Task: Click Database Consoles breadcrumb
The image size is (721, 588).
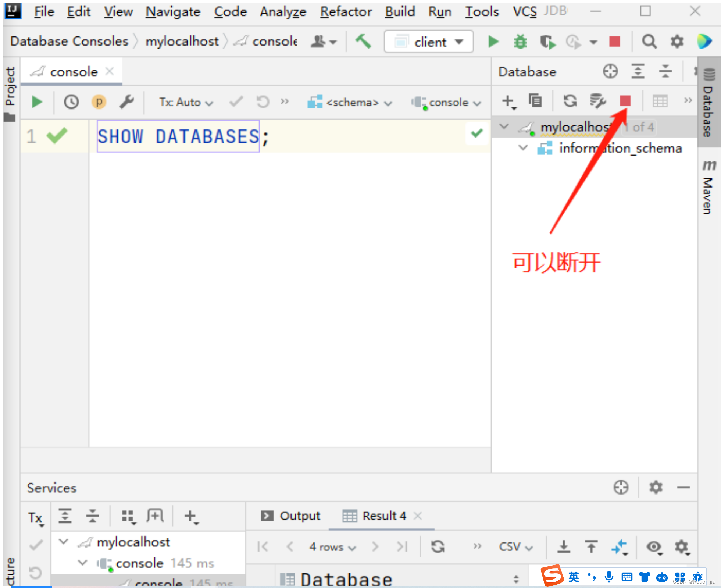Action: pyautogui.click(x=69, y=41)
